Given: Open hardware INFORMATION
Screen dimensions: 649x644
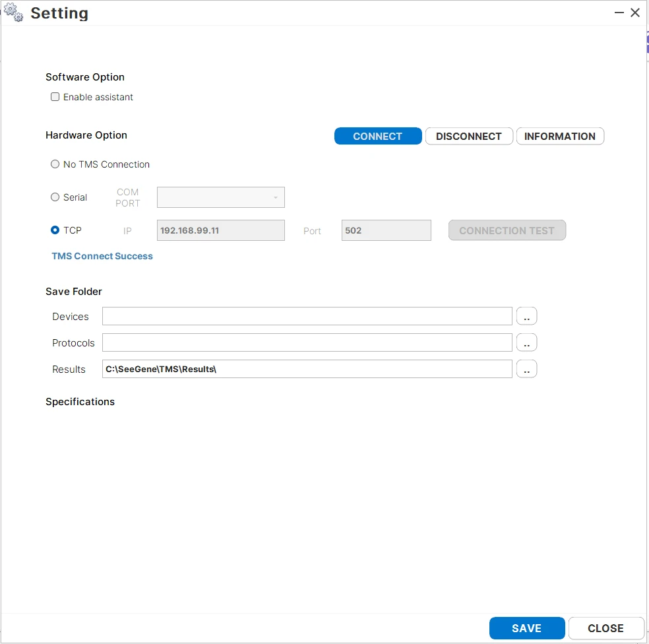Looking at the screenshot, I should [560, 136].
